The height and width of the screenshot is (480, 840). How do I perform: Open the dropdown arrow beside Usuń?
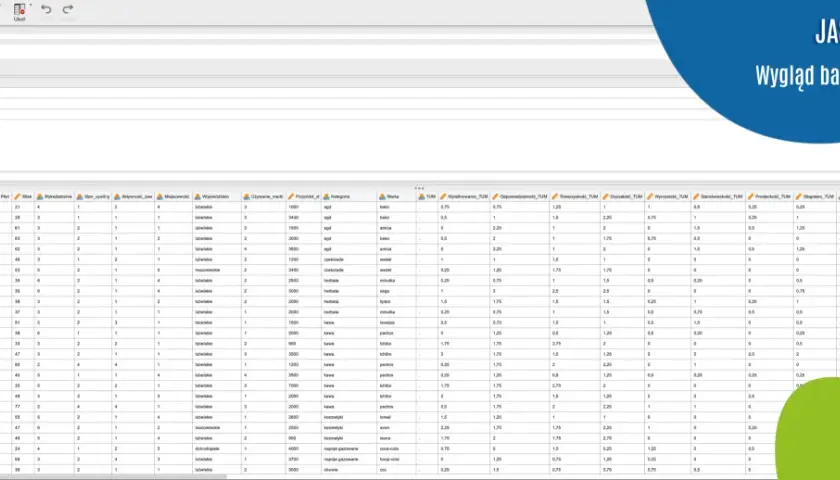click(31, 5)
